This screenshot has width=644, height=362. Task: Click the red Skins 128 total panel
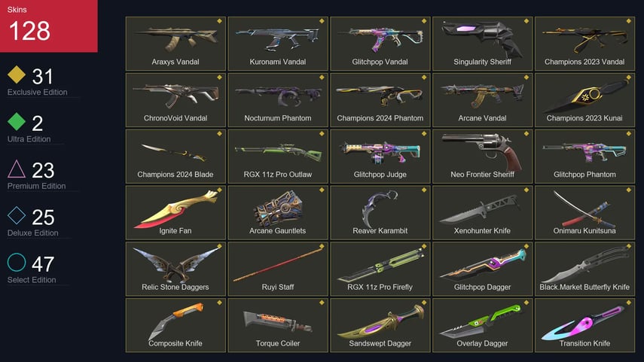point(48,26)
